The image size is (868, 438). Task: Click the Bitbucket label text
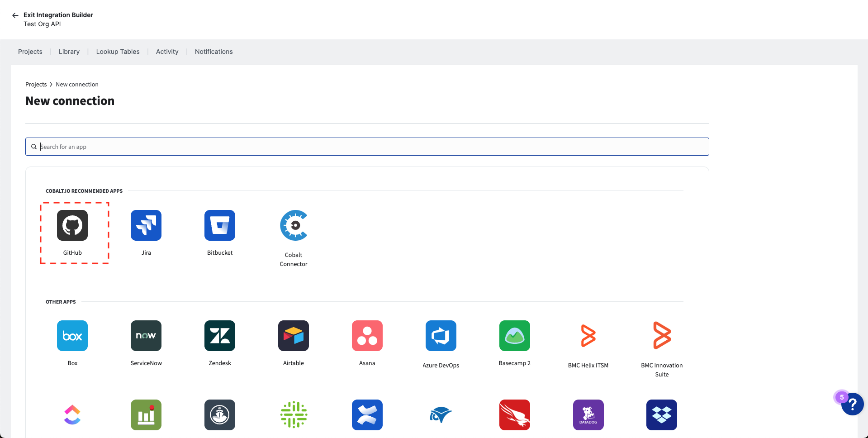(220, 253)
